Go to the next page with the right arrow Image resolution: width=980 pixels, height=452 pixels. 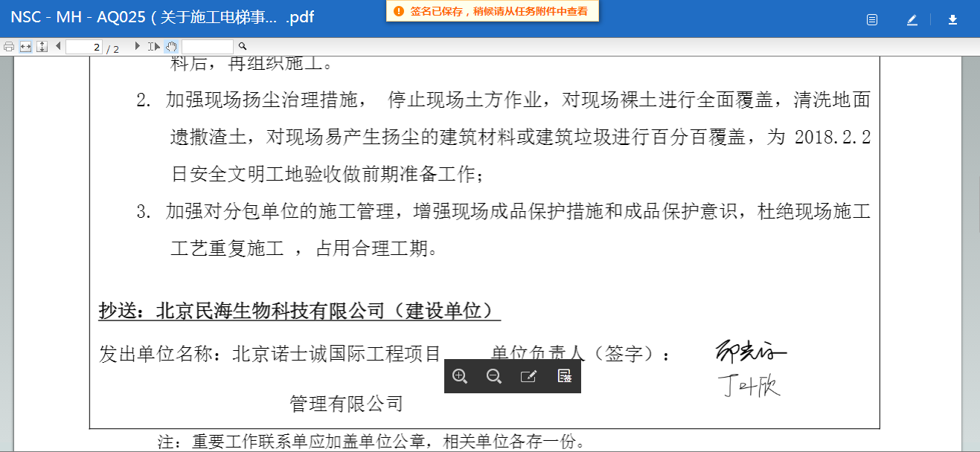click(138, 45)
